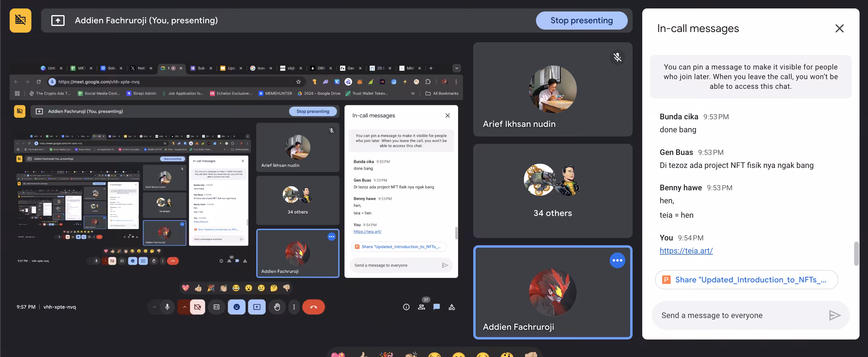Expand video settings chevron beside camera
The height and width of the screenshot is (357, 868).
click(184, 307)
